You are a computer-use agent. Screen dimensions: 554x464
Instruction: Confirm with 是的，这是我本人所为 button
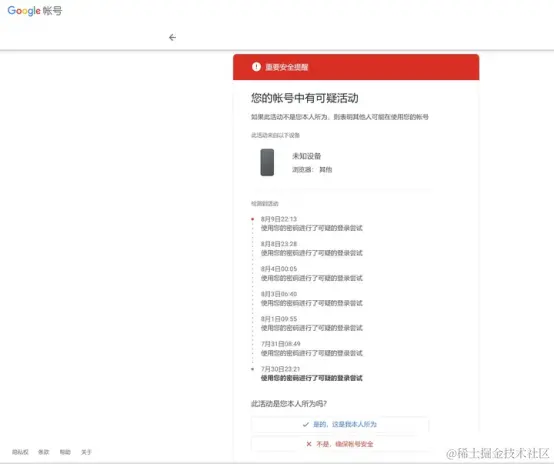[x=340, y=424]
